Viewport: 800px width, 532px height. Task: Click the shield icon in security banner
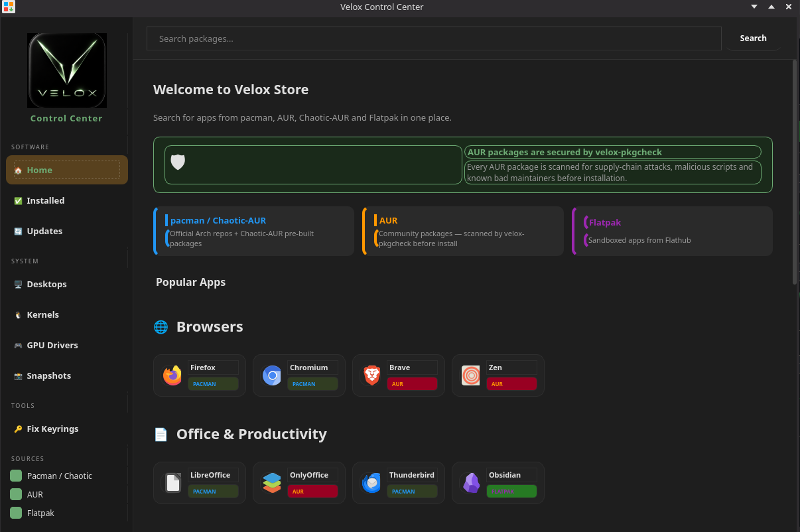point(178,162)
